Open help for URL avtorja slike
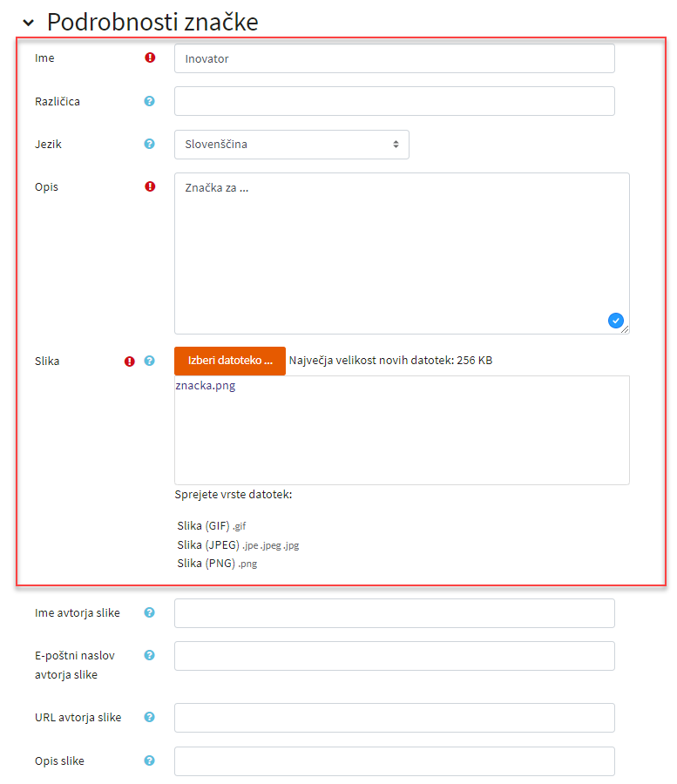Viewport: 677px width, 784px height. coord(150,717)
